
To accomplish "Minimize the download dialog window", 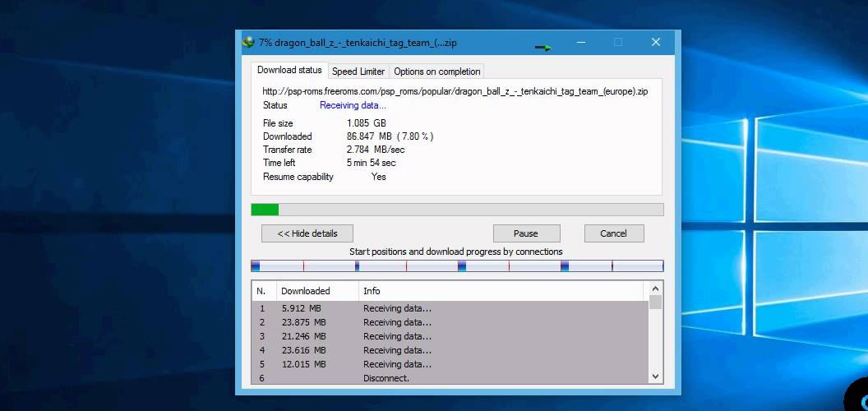I will point(580,42).
